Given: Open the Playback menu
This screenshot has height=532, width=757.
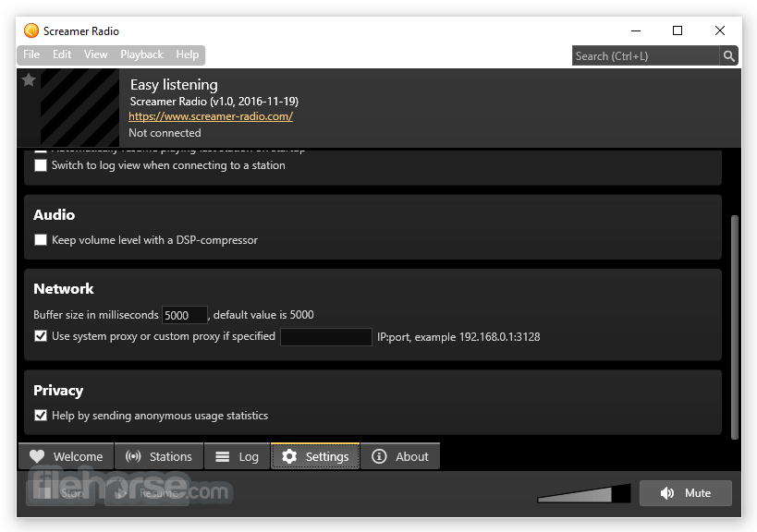Looking at the screenshot, I should coord(141,54).
